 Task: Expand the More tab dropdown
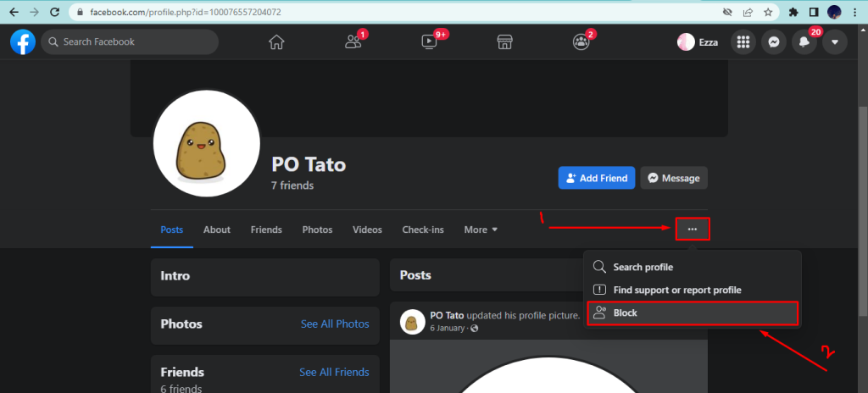point(481,230)
